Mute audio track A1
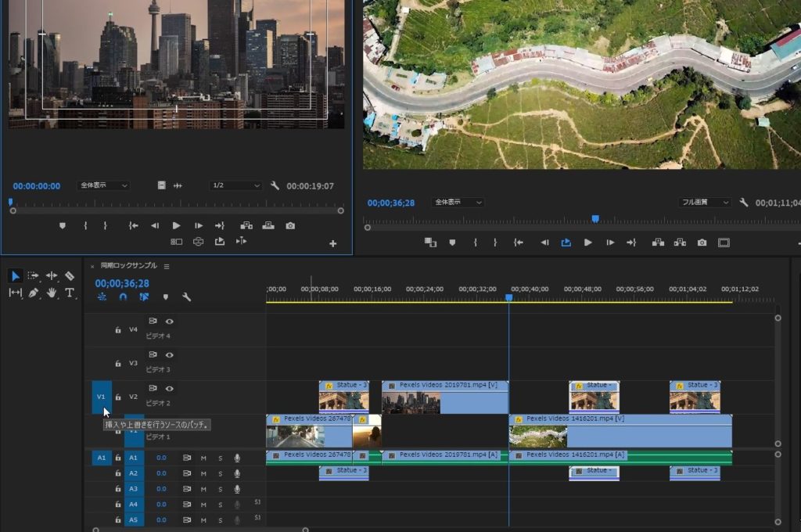This screenshot has width=801, height=532. pos(203,458)
